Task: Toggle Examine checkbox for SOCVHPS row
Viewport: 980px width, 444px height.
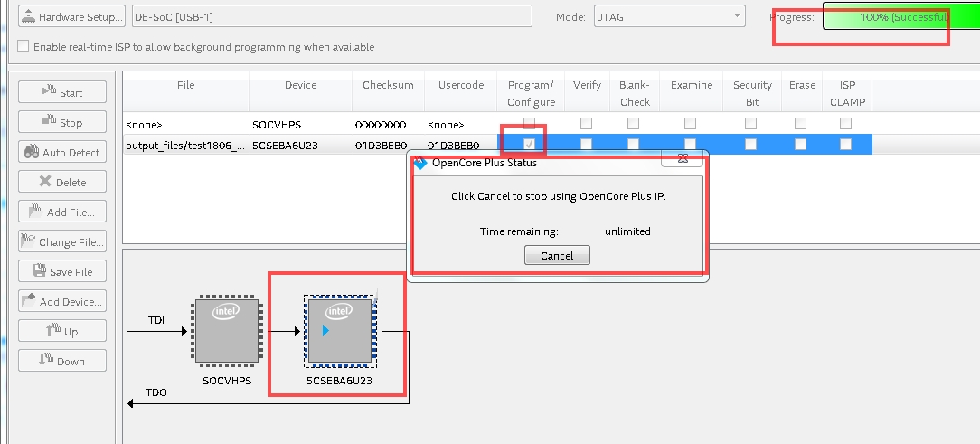Action: (690, 123)
